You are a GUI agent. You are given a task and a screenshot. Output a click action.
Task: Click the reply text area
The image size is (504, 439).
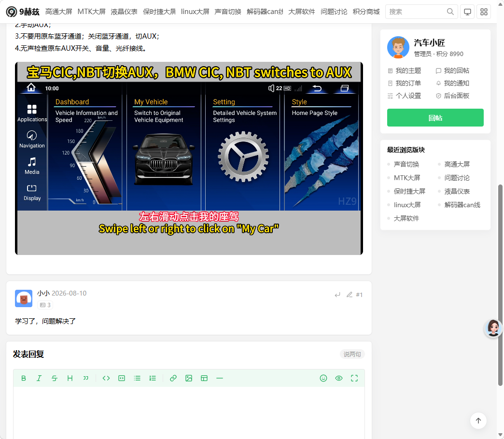click(189, 413)
